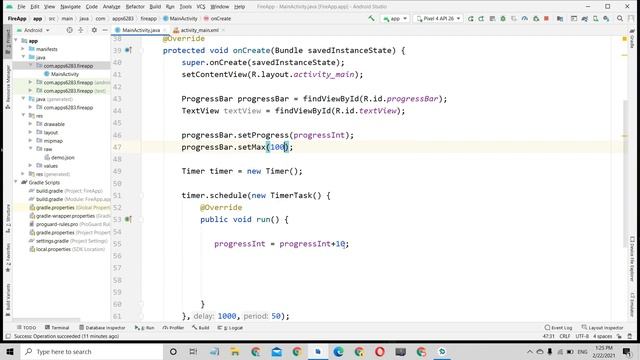Open Task View from taskbar
The image size is (640, 360).
(x=193, y=351)
